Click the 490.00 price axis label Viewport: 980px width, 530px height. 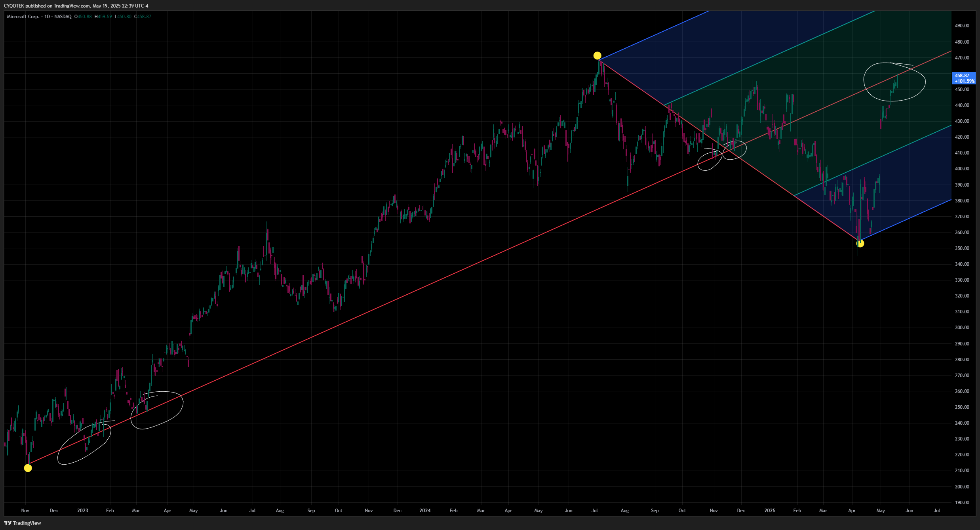962,26
